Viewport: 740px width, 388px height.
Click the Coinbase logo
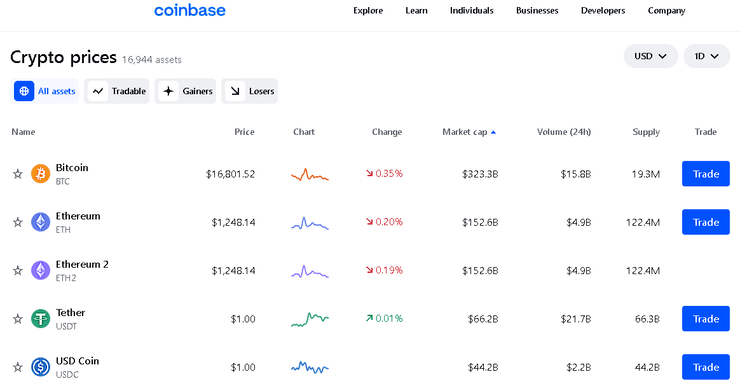click(190, 10)
